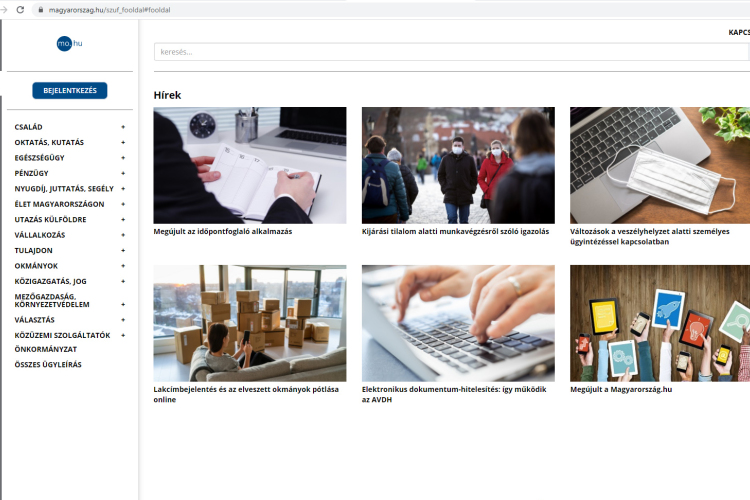750x500 pixels.
Task: Expand TULAJDON plus icon
Action: tap(123, 250)
